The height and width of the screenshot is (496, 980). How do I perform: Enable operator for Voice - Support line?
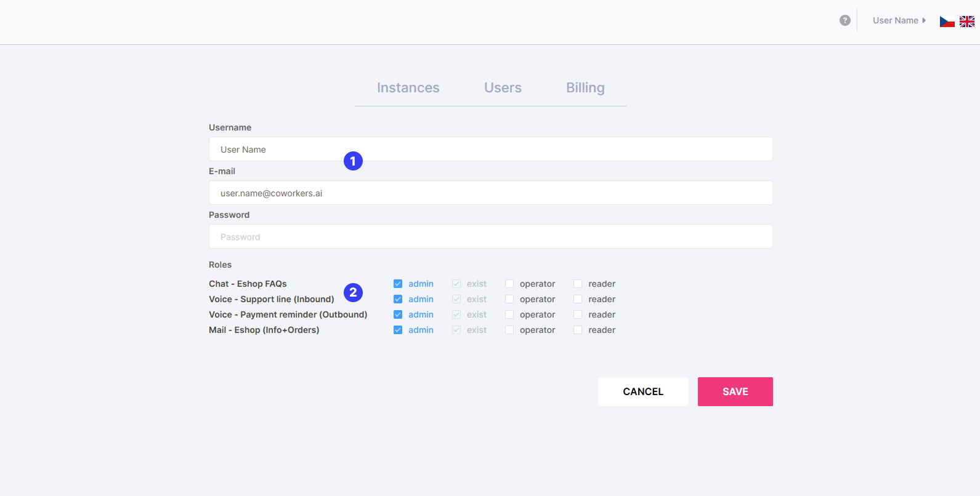point(509,299)
